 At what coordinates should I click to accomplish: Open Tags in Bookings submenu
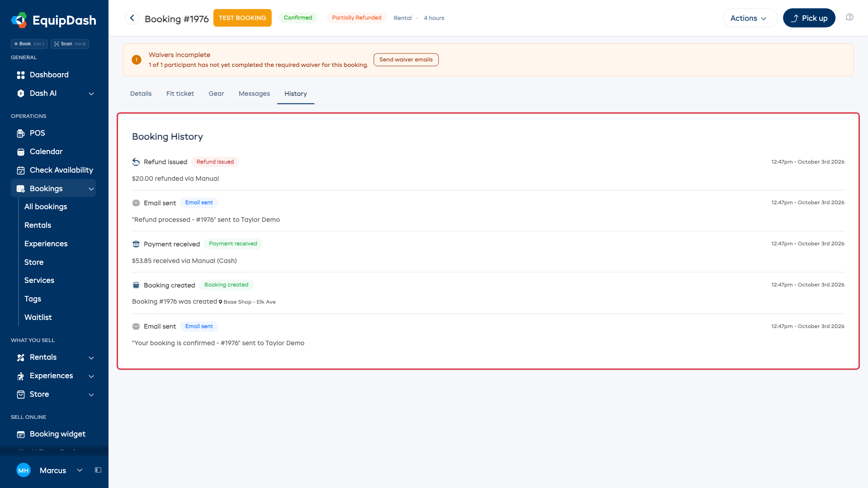(x=33, y=299)
